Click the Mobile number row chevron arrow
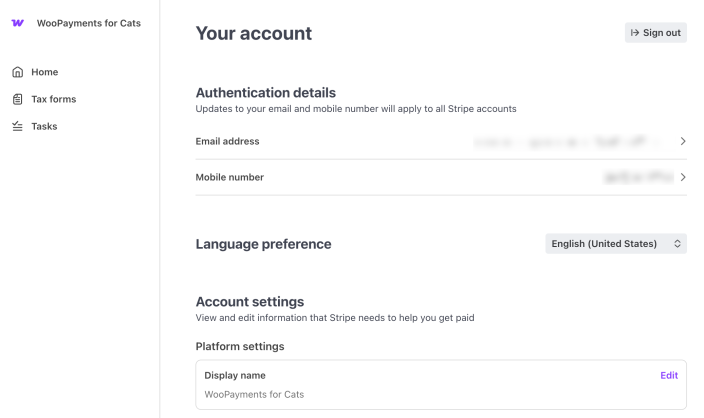The height and width of the screenshot is (418, 704). click(x=682, y=177)
